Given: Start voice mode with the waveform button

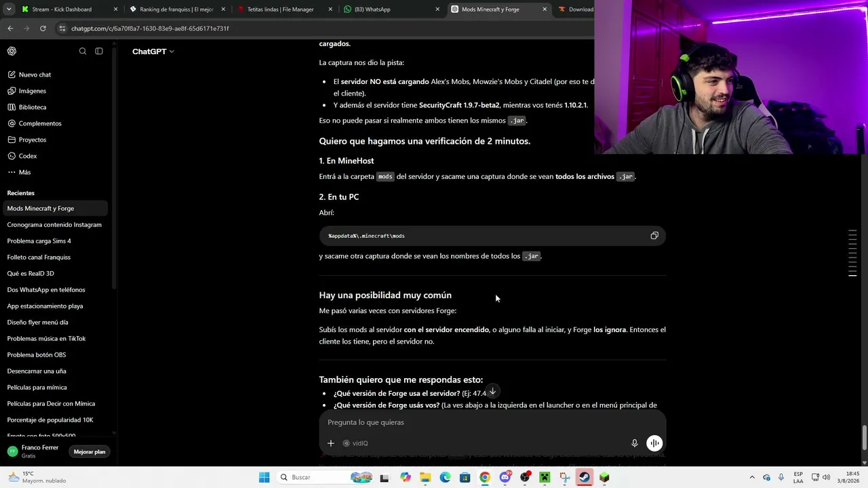Looking at the screenshot, I should click(654, 443).
